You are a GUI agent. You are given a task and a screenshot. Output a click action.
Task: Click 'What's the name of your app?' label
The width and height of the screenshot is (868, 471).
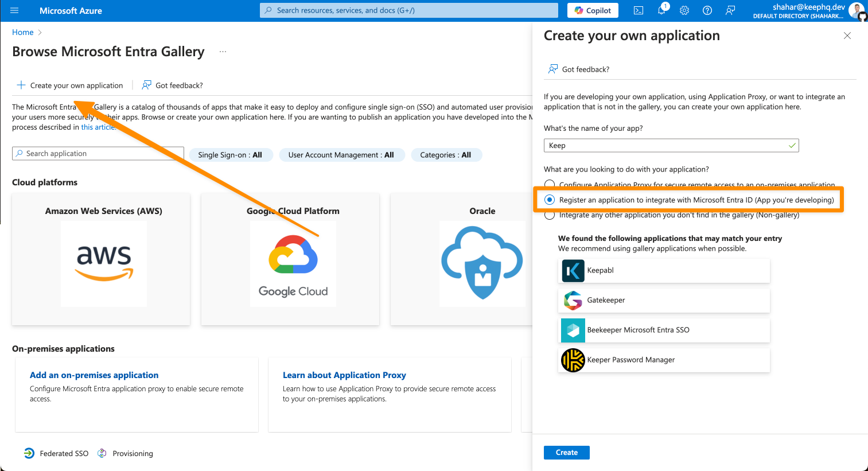tap(593, 129)
